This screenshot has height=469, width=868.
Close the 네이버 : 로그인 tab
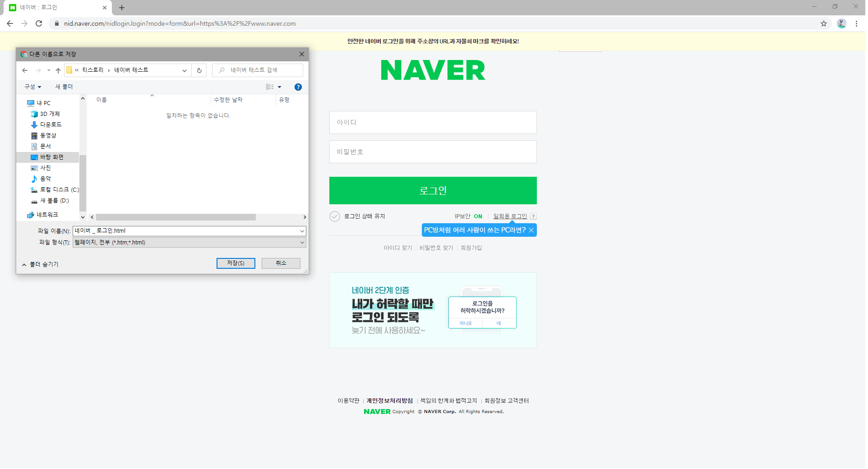click(105, 8)
